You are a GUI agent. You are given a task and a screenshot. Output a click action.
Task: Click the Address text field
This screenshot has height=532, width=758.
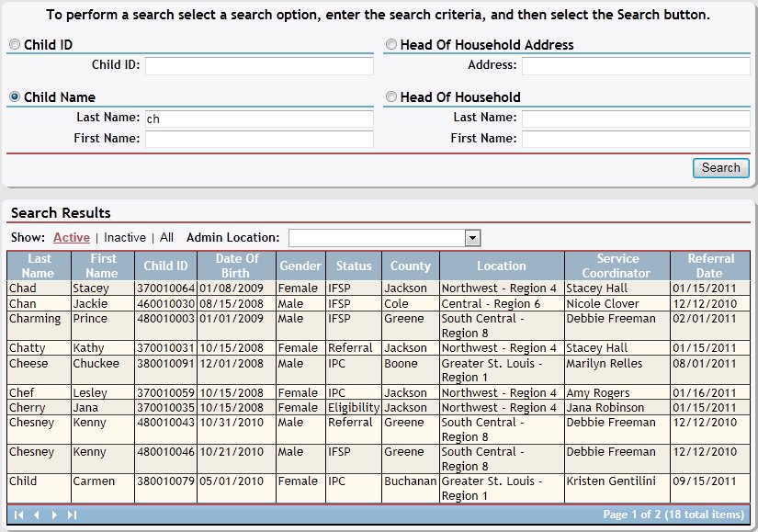tap(637, 66)
